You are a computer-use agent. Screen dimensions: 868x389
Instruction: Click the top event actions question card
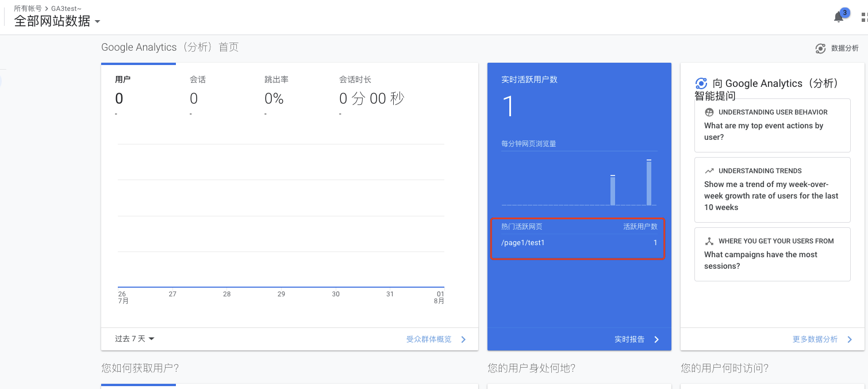click(x=772, y=125)
